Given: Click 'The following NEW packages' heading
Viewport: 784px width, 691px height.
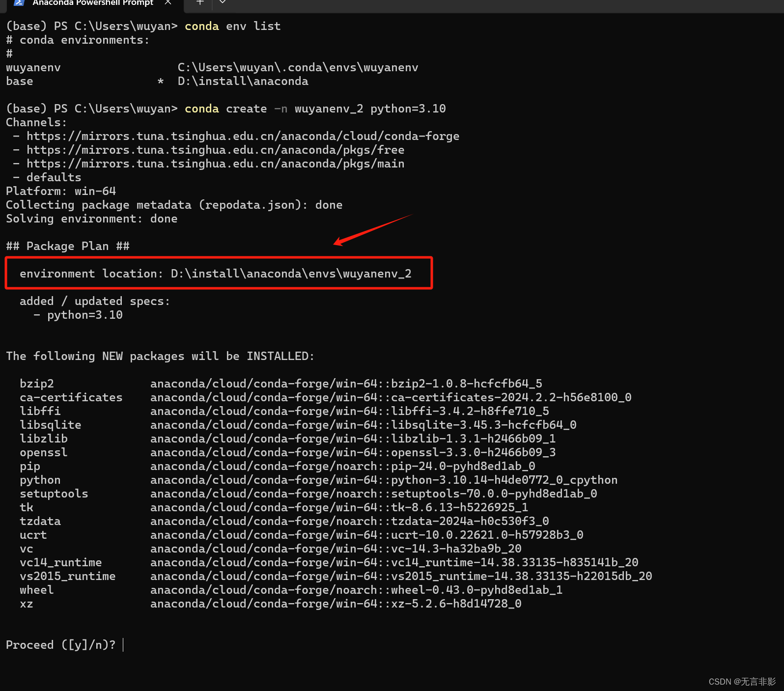Looking at the screenshot, I should [160, 356].
